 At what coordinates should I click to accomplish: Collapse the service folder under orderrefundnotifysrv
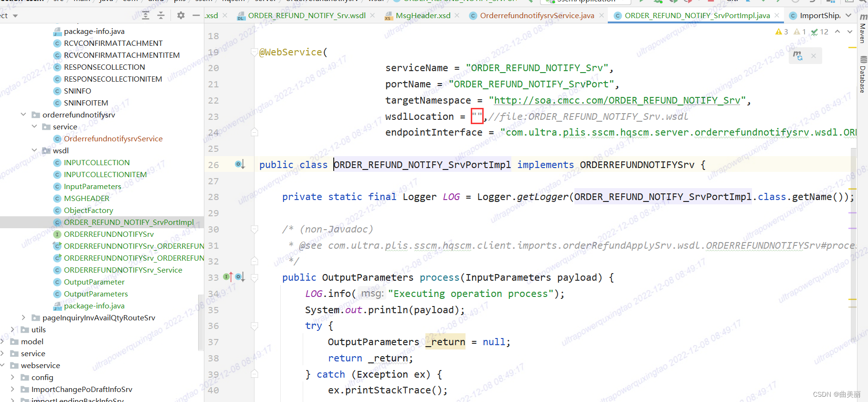34,127
